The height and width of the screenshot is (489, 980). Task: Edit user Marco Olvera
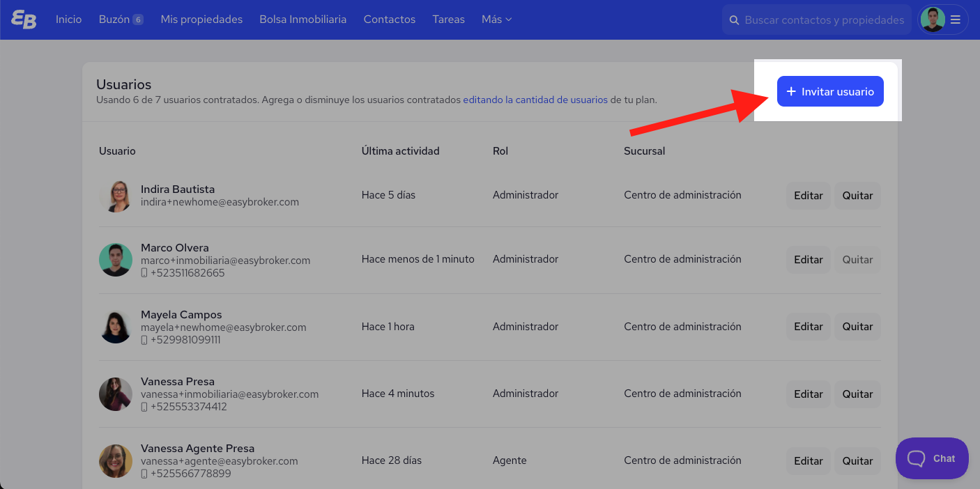coord(809,260)
